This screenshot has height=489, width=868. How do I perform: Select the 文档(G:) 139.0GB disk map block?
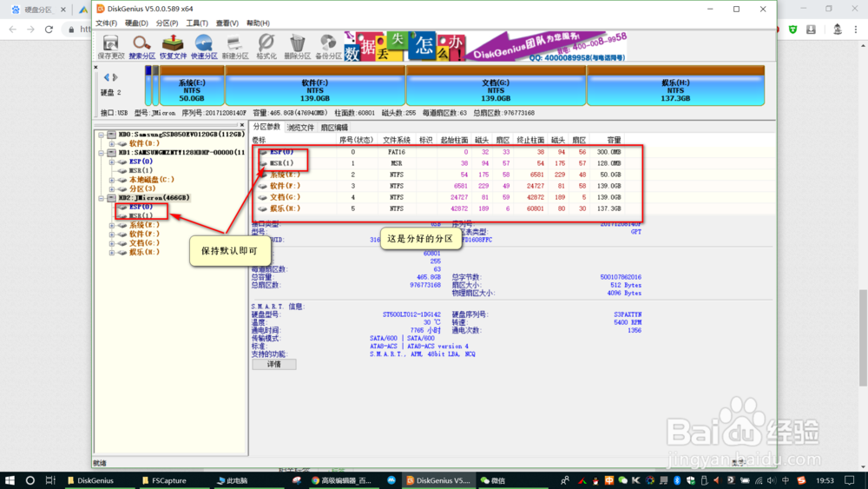(x=496, y=86)
